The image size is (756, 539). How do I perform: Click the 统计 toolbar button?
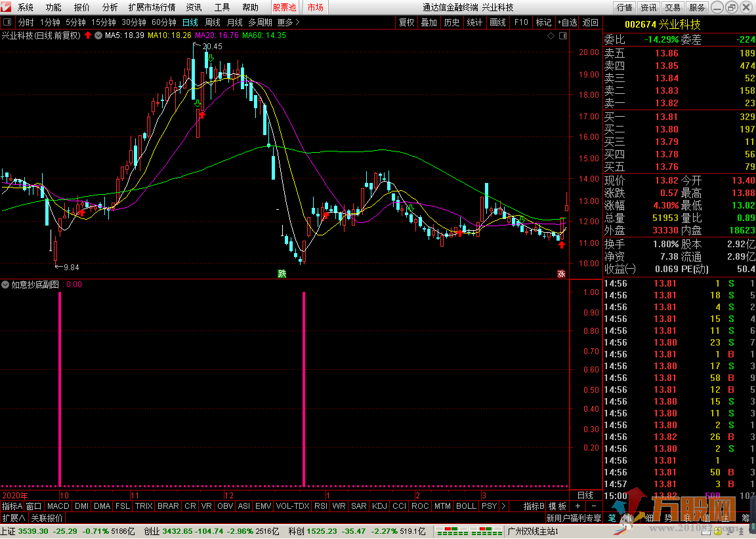(x=475, y=22)
